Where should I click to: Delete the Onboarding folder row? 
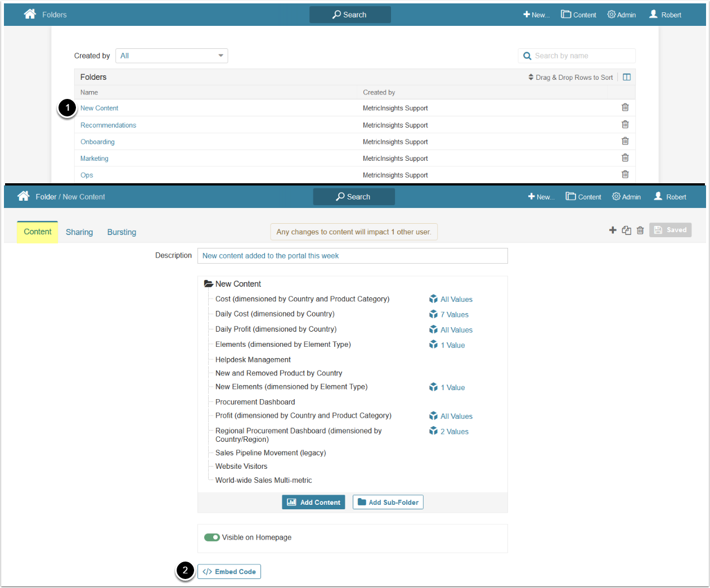(x=625, y=141)
